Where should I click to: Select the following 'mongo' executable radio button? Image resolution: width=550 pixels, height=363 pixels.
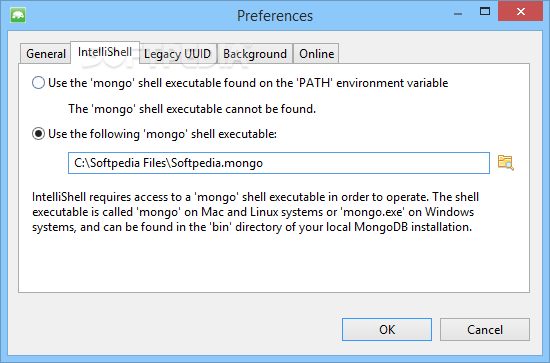(38, 134)
